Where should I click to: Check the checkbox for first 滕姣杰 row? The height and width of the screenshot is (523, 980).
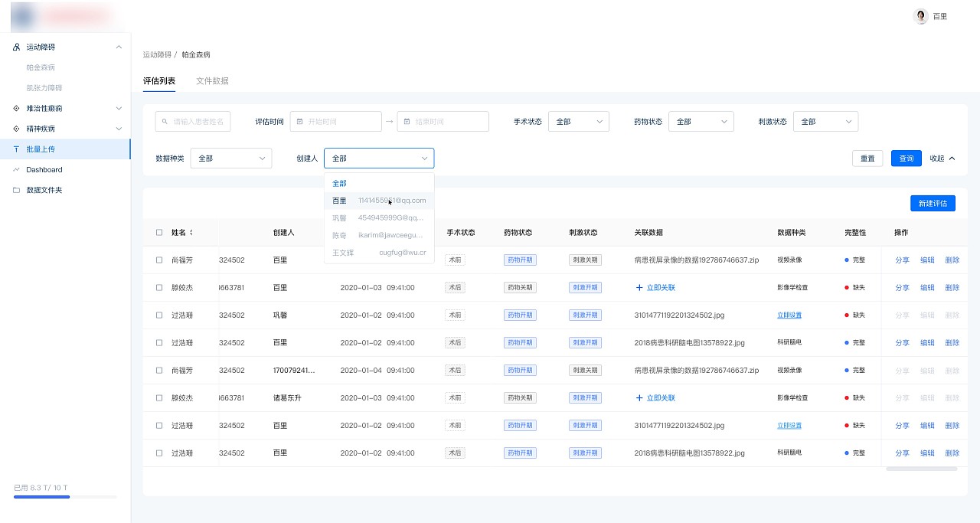(159, 288)
